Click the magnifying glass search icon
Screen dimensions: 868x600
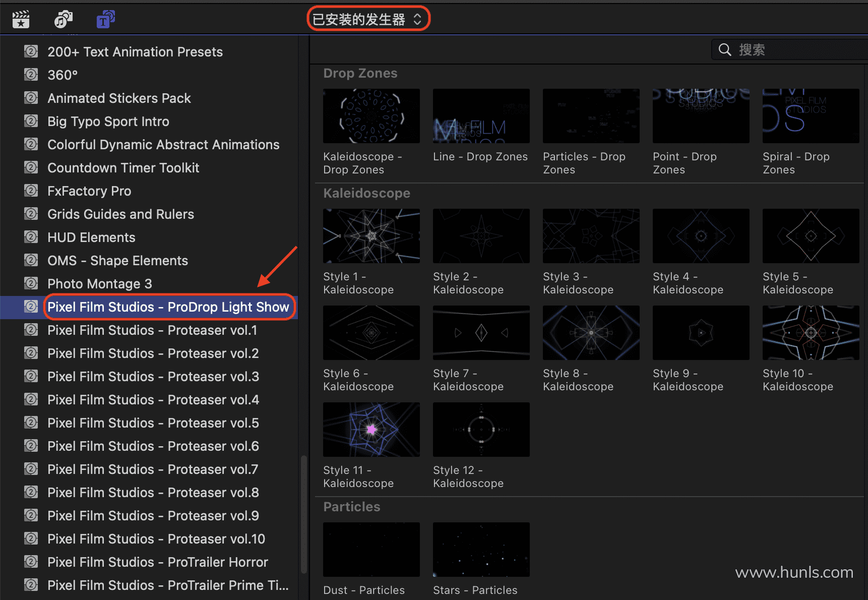pyautogui.click(x=725, y=49)
